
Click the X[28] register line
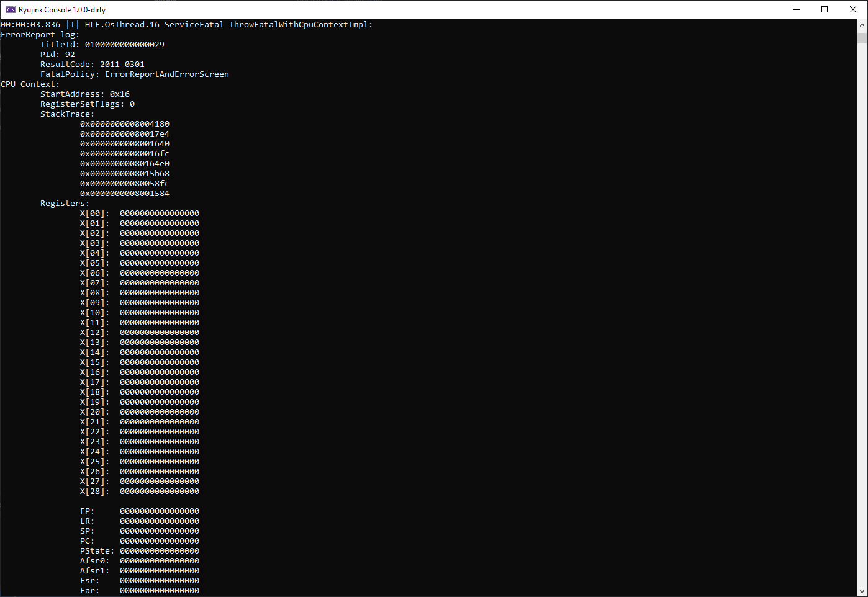(x=140, y=492)
